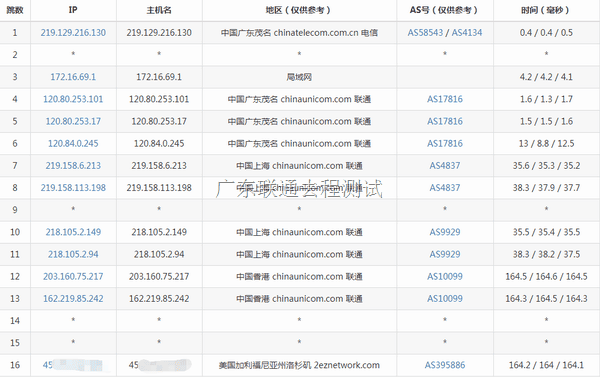Click the 时间（毫秒）column header
Image resolution: width=600 pixels, height=378 pixels.
click(546, 10)
